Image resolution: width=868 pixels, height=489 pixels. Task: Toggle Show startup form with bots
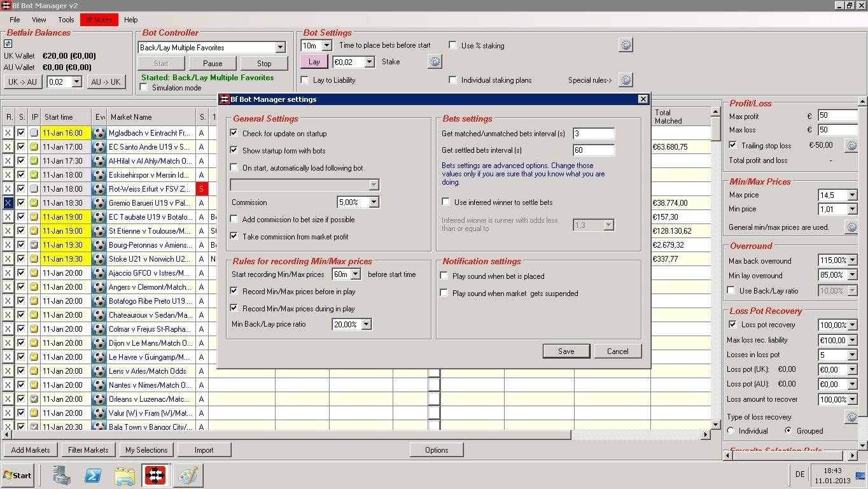(234, 151)
